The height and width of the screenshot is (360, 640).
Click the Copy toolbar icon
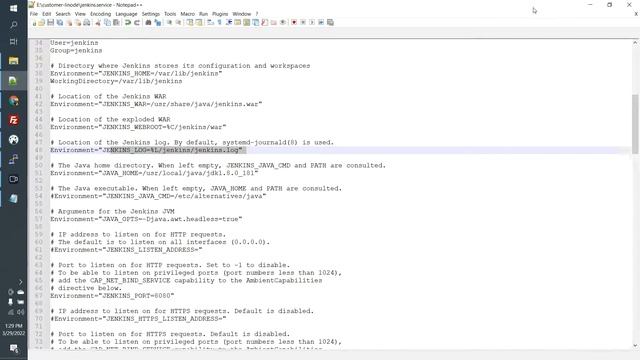107,23
